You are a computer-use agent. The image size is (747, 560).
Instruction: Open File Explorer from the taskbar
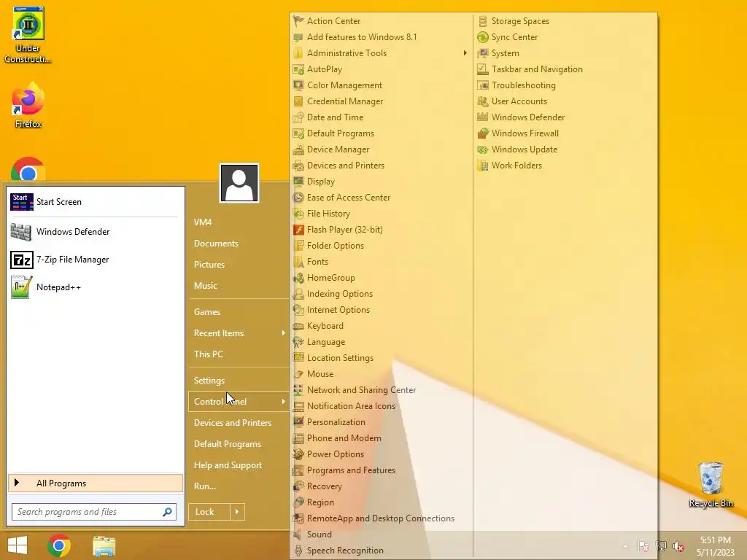pos(104,545)
